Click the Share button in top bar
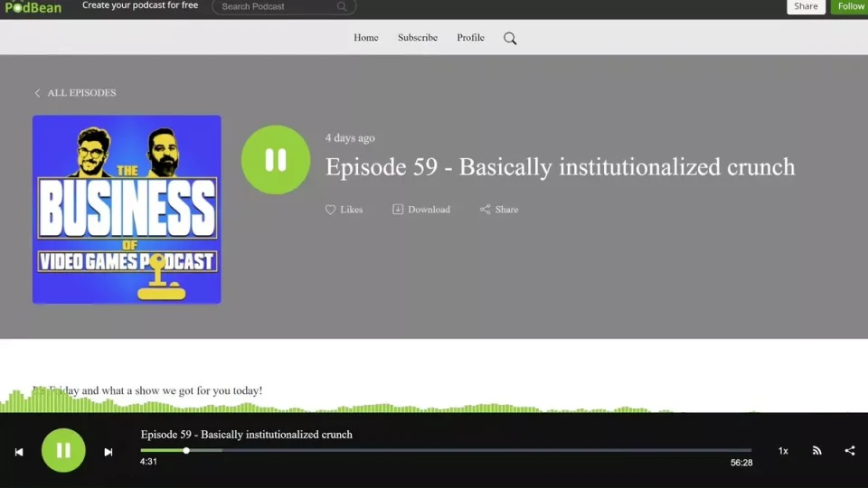 tap(806, 6)
